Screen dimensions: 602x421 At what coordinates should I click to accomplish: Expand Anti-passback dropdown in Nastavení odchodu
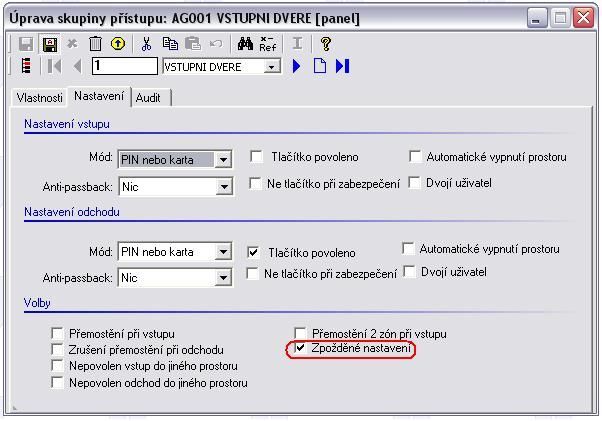[223, 278]
